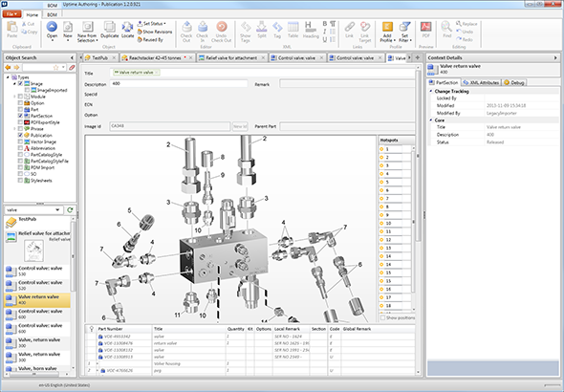Click the Reused By command

coord(150,39)
